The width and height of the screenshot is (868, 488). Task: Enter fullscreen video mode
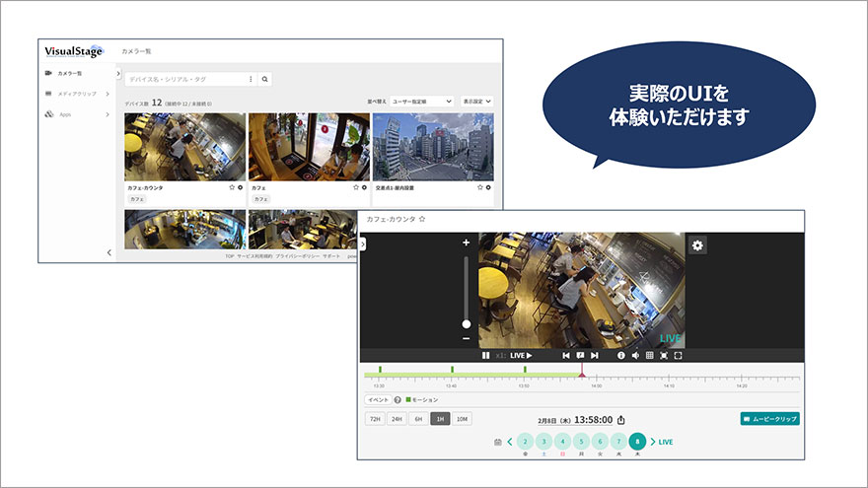(679, 355)
